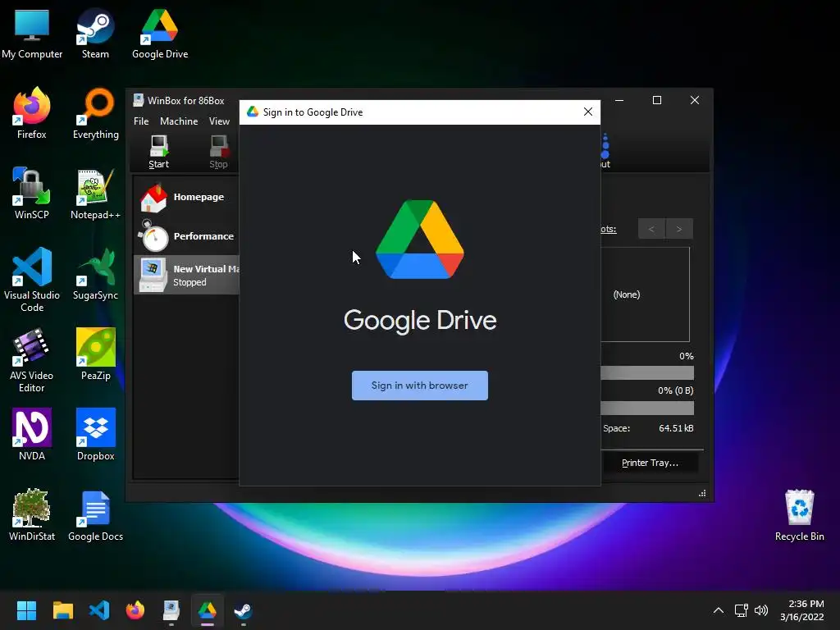Open Visual Studio Code from taskbar

tap(99, 610)
